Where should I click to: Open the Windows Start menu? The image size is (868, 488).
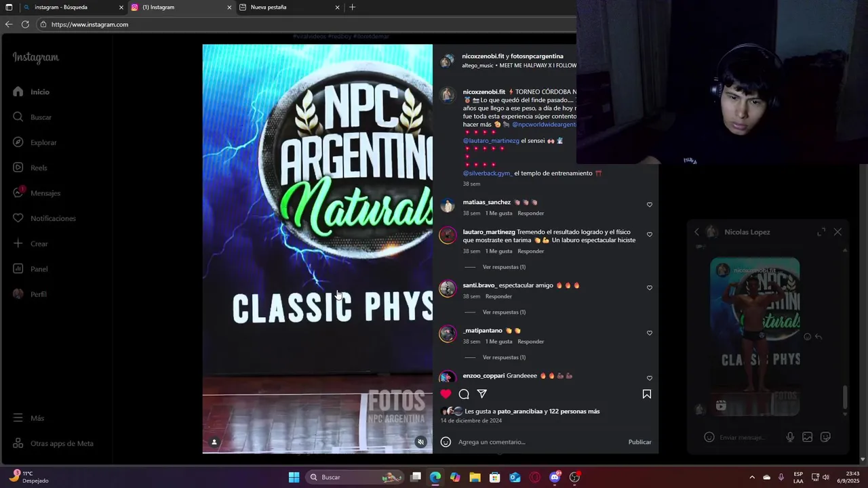[294, 477]
